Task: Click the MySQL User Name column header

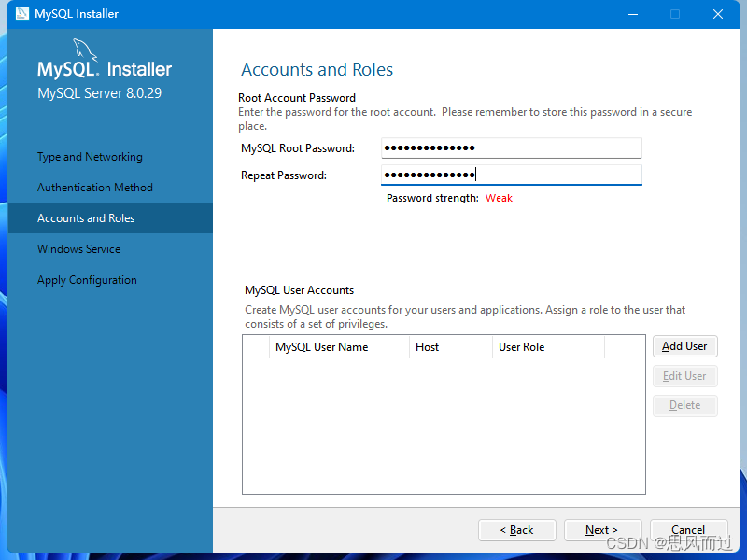Action: [x=339, y=347]
